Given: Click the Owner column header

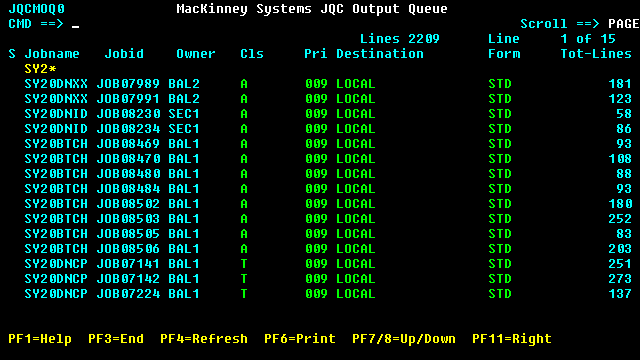Looking at the screenshot, I should click(x=196, y=54).
